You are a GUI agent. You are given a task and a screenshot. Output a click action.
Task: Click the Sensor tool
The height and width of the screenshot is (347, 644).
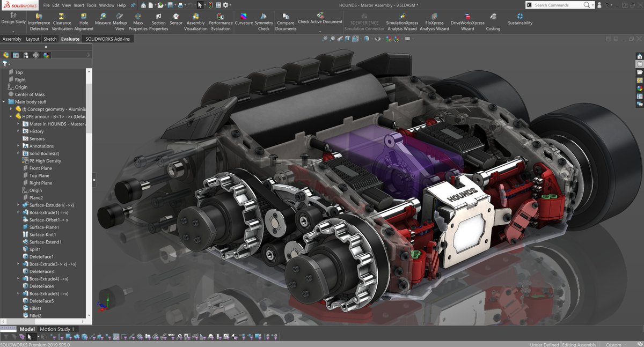tap(176, 19)
